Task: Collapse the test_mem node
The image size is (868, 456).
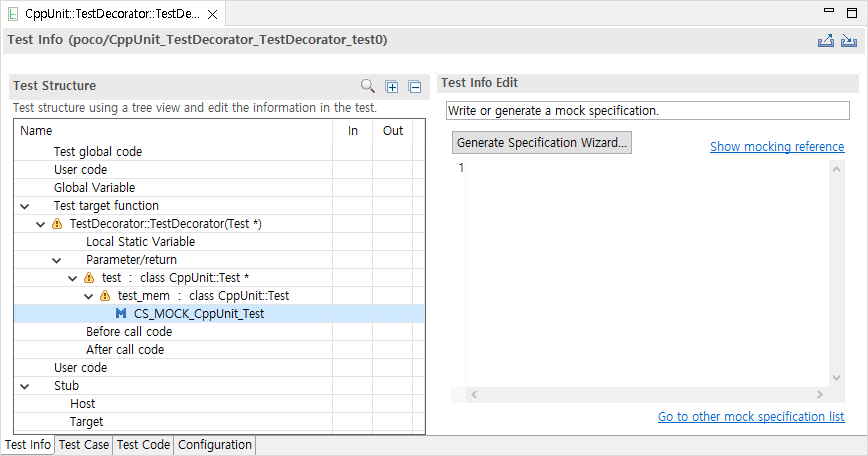Action: coord(89,297)
